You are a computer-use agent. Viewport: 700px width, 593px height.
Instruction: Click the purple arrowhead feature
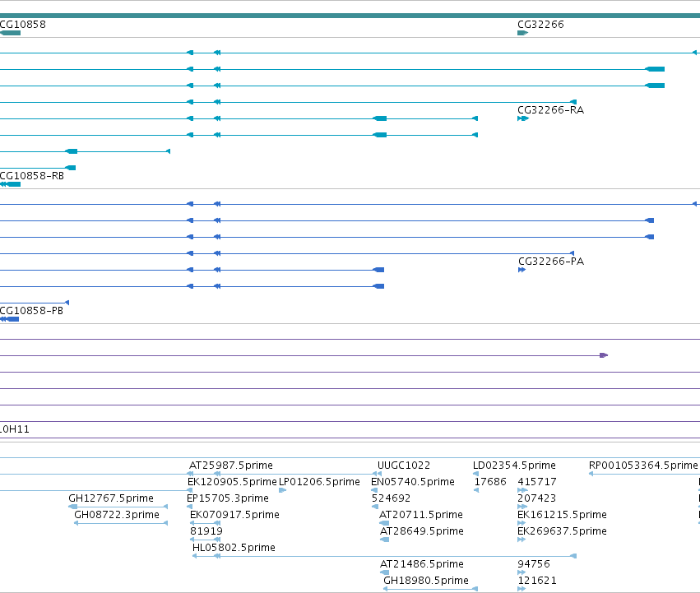[604, 355]
